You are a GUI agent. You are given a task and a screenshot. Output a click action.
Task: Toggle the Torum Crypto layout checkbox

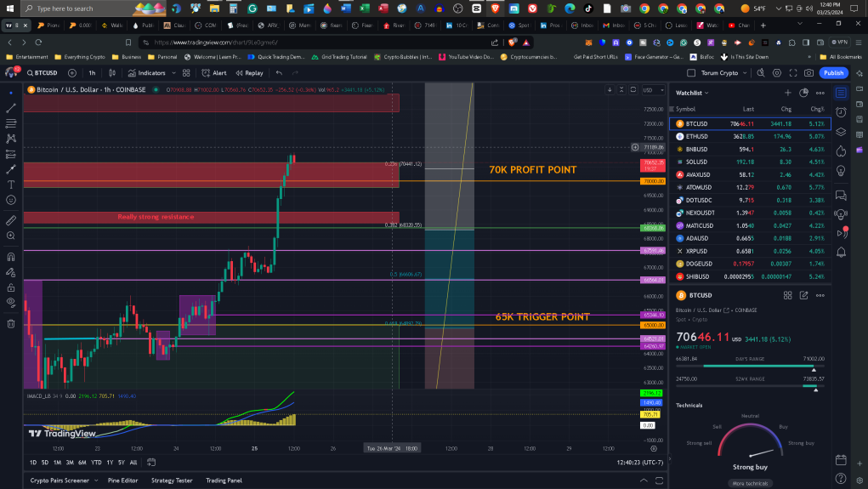pos(691,73)
